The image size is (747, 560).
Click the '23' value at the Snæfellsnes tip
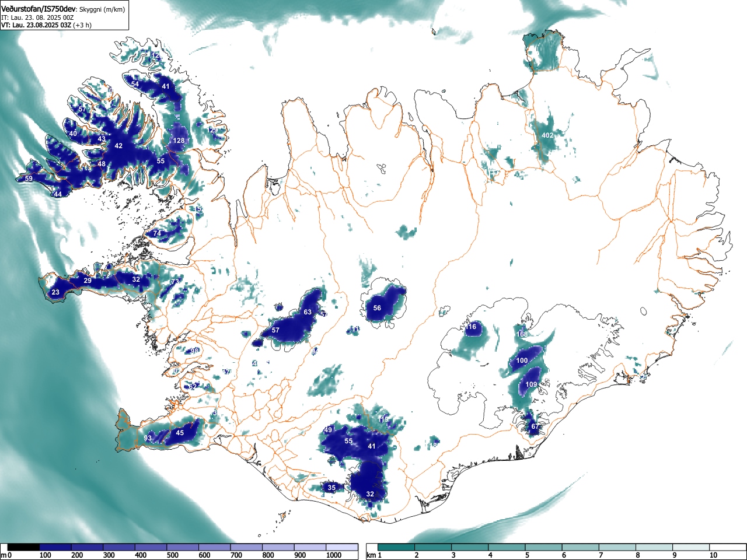pos(55,293)
